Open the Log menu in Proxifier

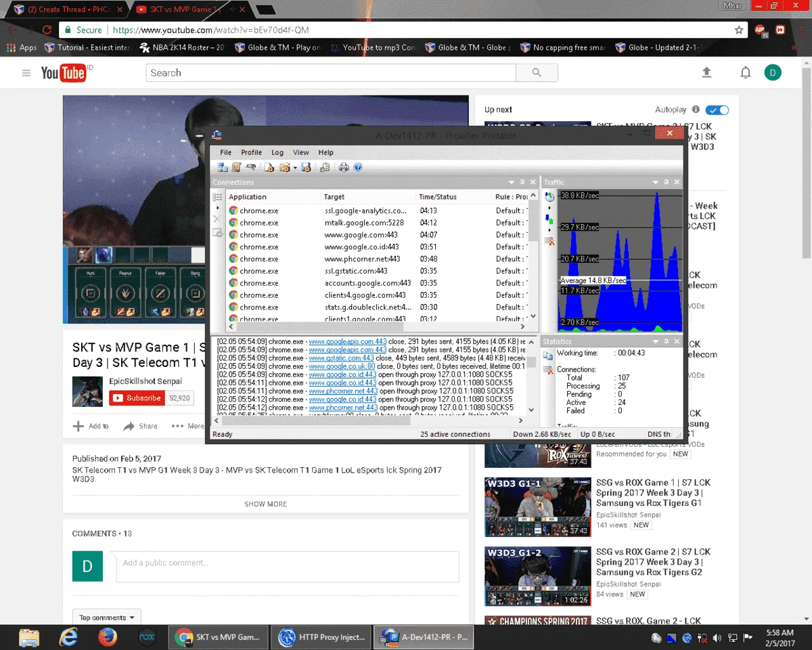[277, 152]
